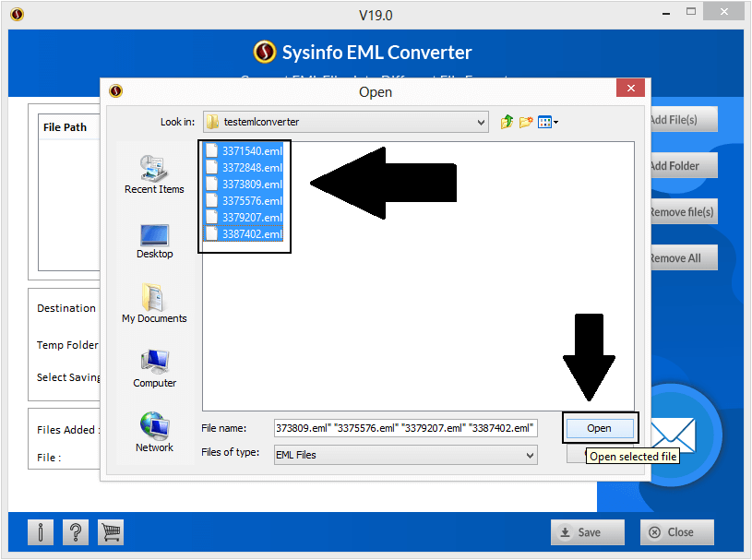Click Remove All button in main window
Viewport: 752px width, 560px height.
(684, 258)
